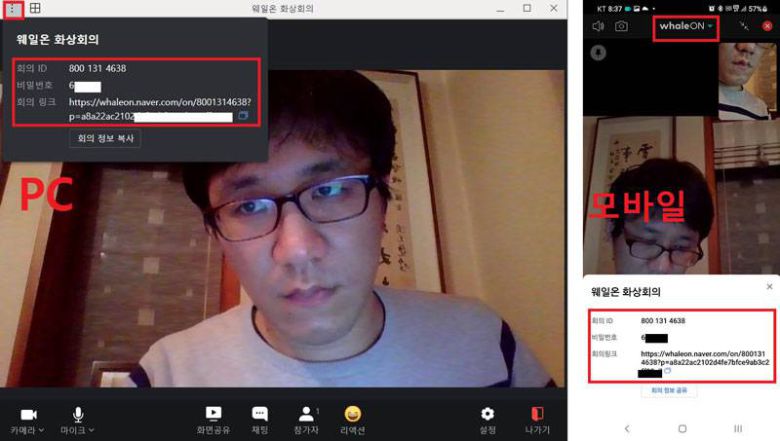Tap the 회의 정보 공유 button on mobile
780x441 pixels.
pos(669,390)
